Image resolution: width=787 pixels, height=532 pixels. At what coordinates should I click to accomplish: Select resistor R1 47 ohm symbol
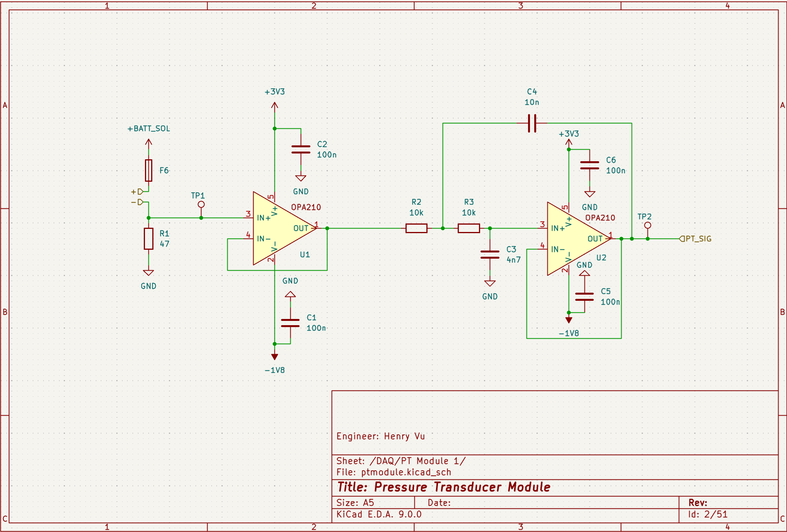tap(148, 239)
